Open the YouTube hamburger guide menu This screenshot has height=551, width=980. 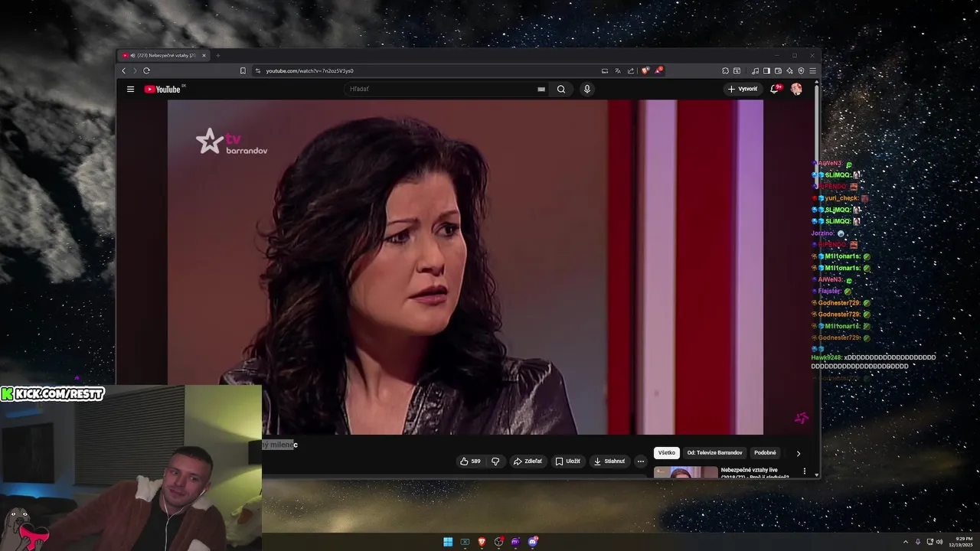coord(130,89)
